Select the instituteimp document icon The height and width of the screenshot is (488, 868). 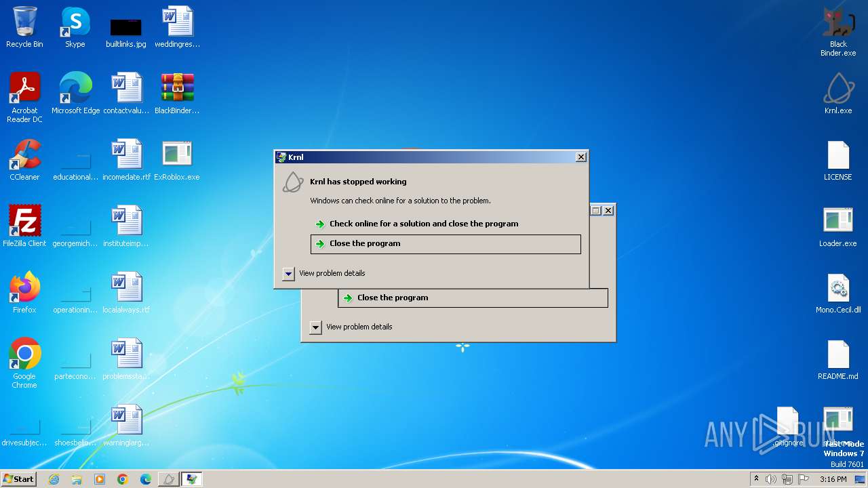tap(126, 226)
